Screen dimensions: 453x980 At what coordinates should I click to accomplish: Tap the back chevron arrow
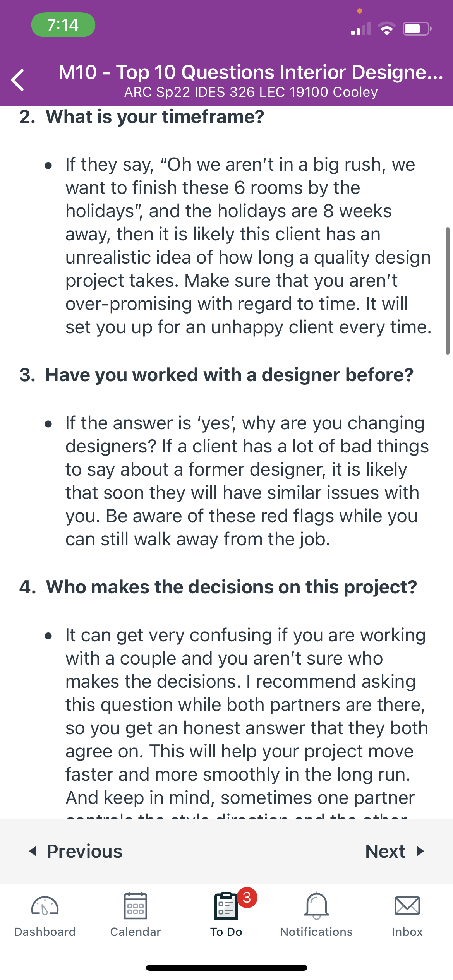18,80
